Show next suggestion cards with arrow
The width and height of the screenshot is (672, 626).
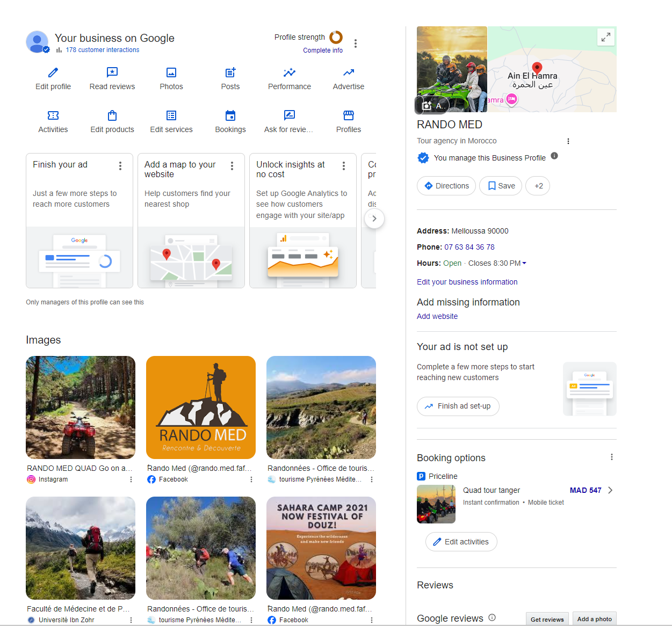(374, 219)
